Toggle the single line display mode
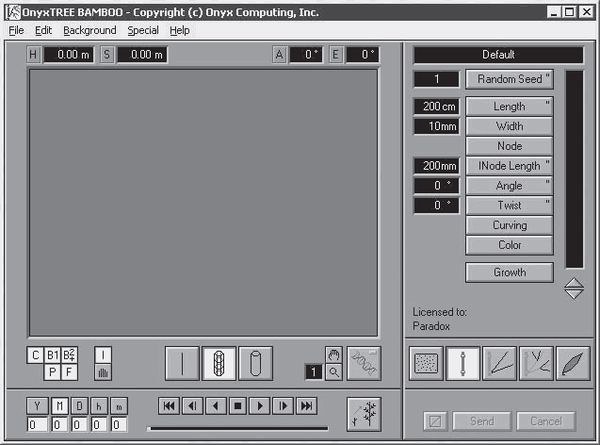Screen dimensions: 600x445 [182, 363]
